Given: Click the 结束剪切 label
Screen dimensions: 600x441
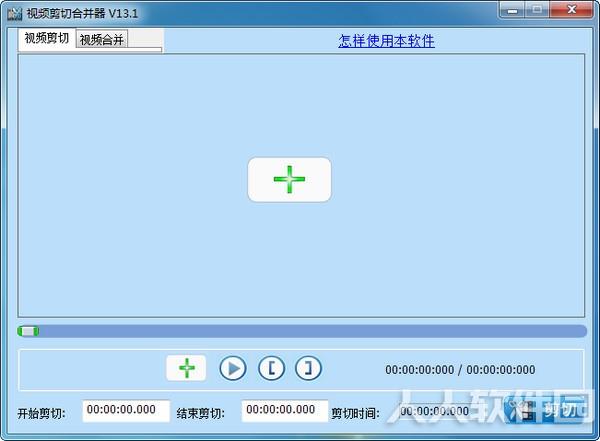Looking at the screenshot, I should 201,413.
